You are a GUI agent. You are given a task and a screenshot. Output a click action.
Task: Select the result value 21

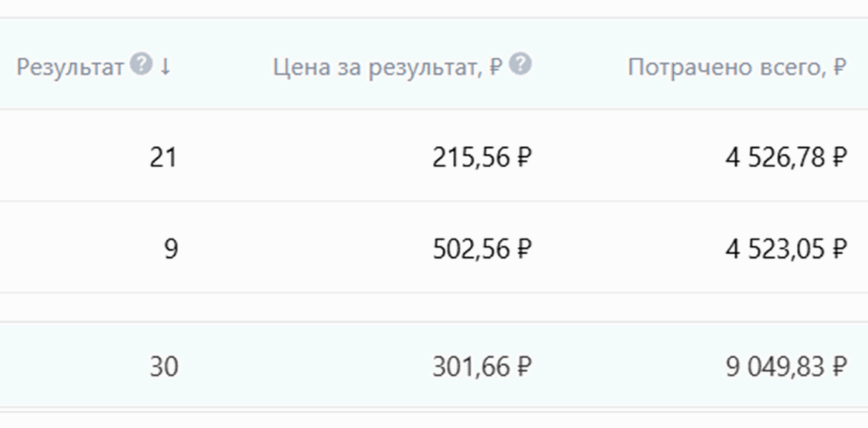tap(163, 157)
